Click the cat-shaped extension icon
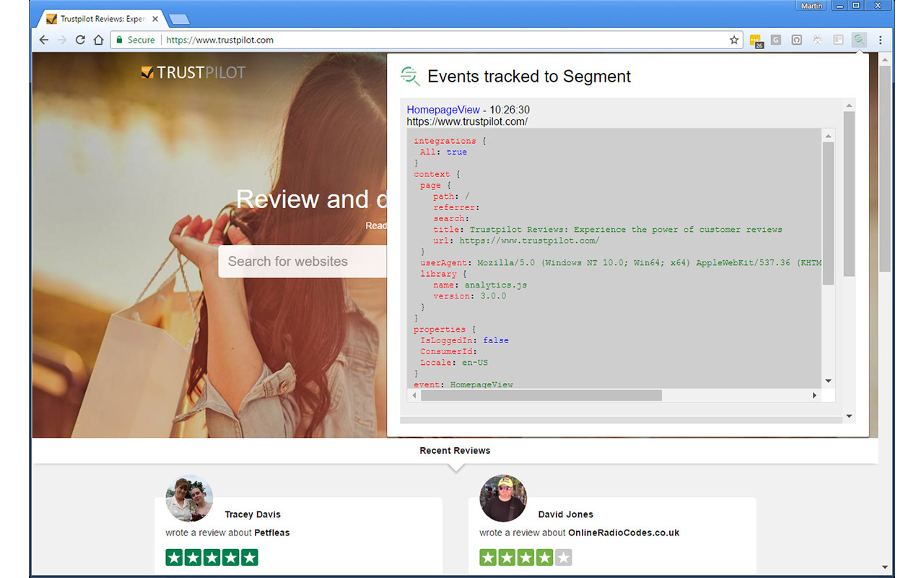This screenshot has width=924, height=578. pyautogui.click(x=816, y=40)
